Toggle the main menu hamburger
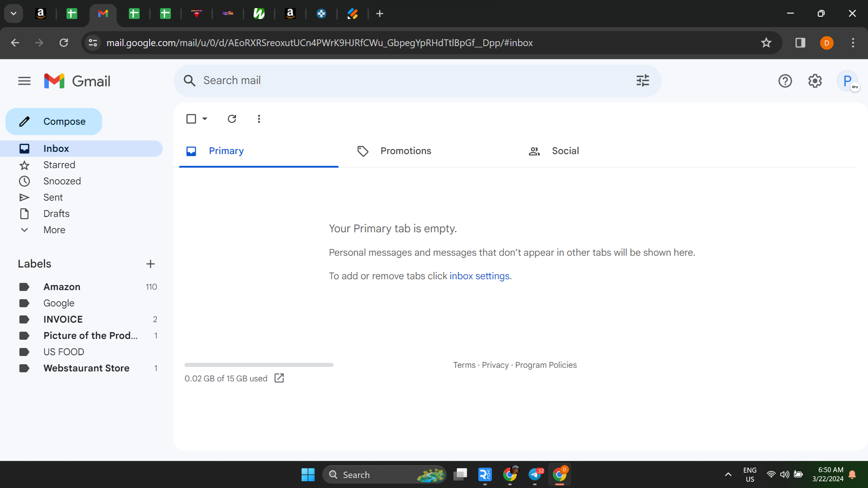 [24, 81]
